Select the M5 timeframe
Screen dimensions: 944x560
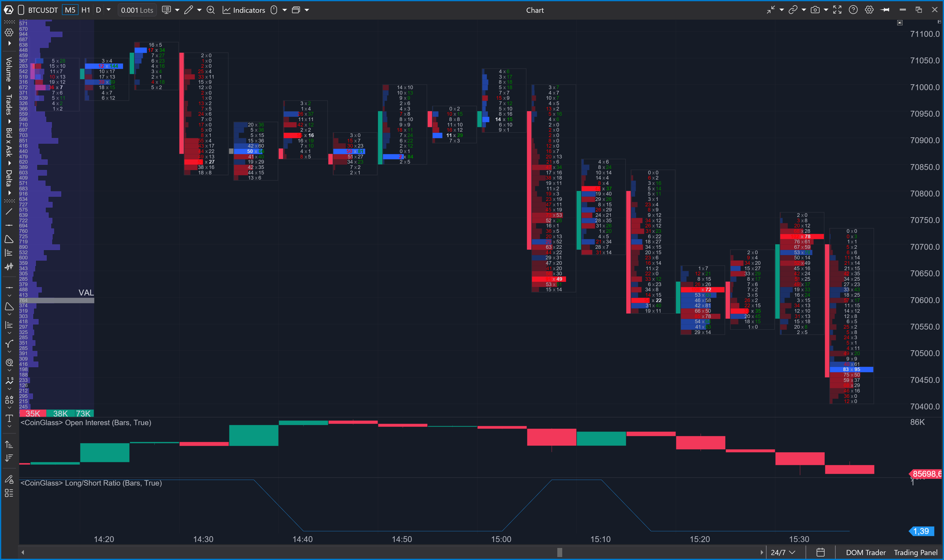(x=70, y=10)
